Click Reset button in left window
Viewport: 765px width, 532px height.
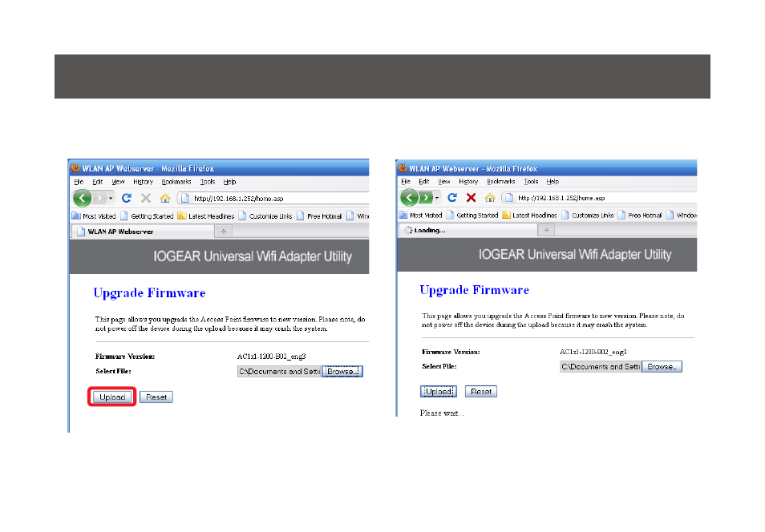(x=156, y=397)
